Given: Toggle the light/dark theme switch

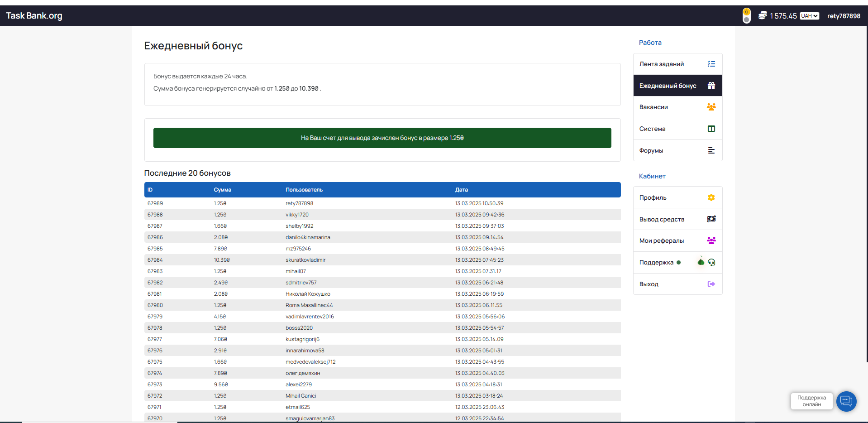Looking at the screenshot, I should tap(746, 16).
